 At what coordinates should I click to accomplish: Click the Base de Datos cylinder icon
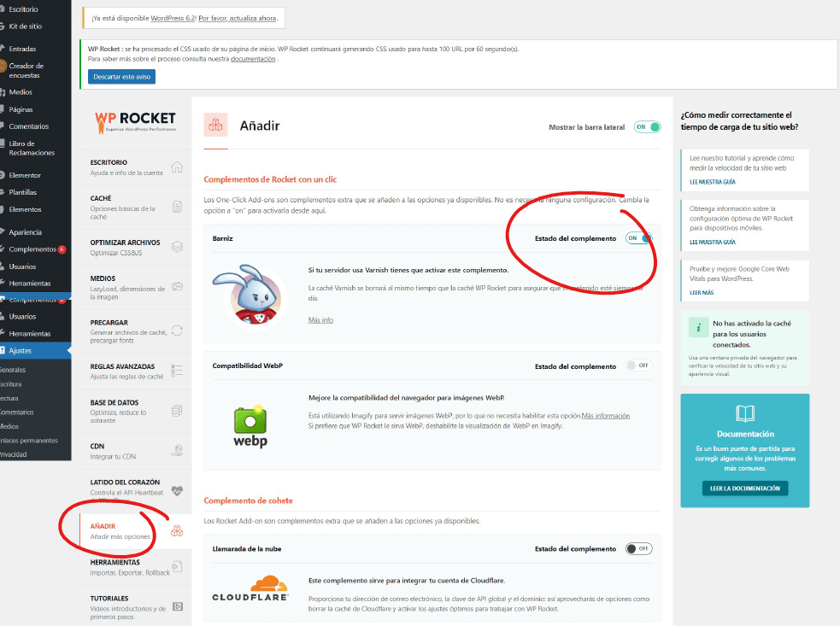[177, 411]
